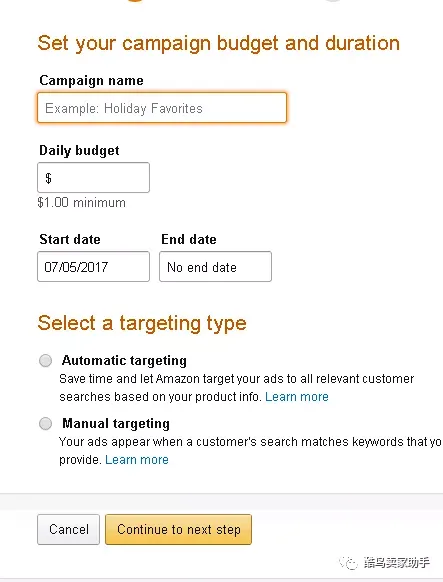The height and width of the screenshot is (582, 443).
Task: Focus the Daily budget dollar input
Action: (x=93, y=177)
